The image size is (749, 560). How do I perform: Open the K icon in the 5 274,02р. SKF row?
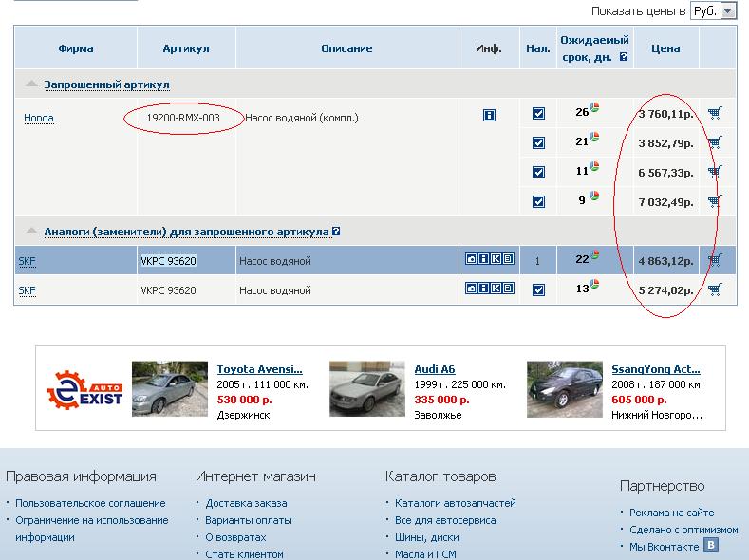point(496,289)
